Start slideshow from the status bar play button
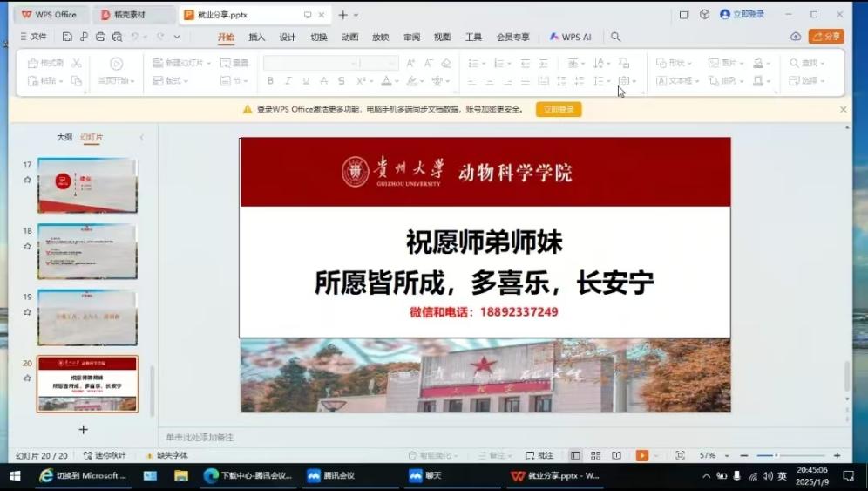Image resolution: width=868 pixels, height=491 pixels. click(641, 455)
